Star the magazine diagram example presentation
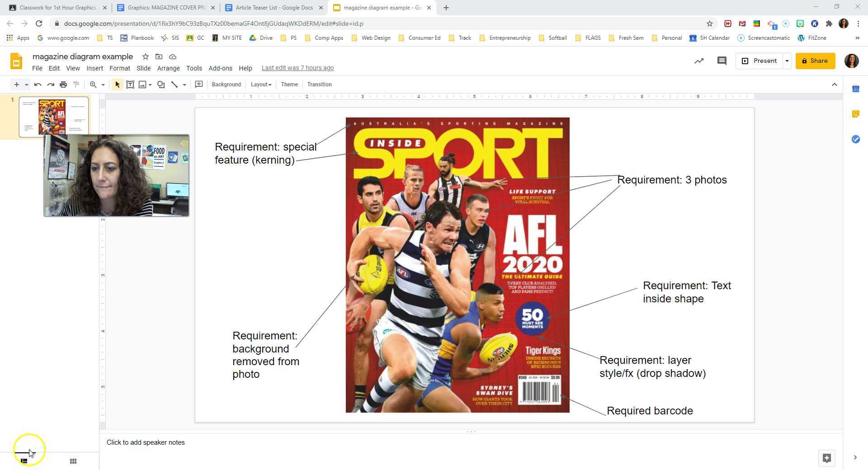This screenshot has height=470, width=868. pyautogui.click(x=146, y=56)
